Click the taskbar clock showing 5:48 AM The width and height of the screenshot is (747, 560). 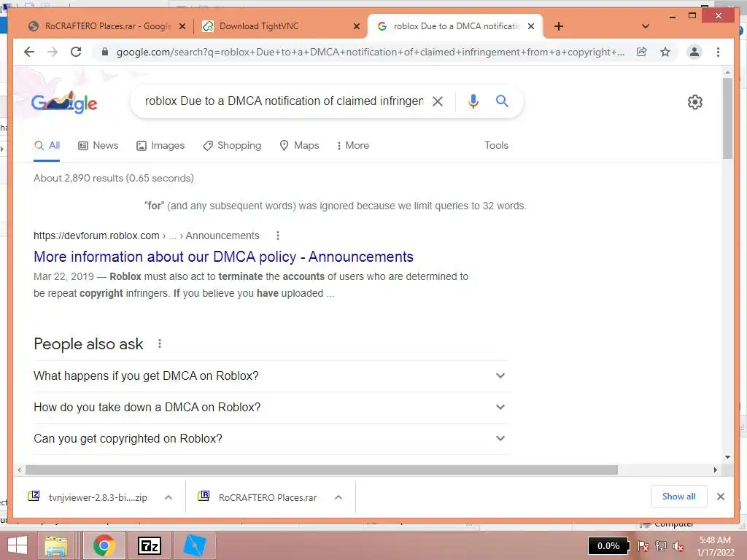click(716, 546)
